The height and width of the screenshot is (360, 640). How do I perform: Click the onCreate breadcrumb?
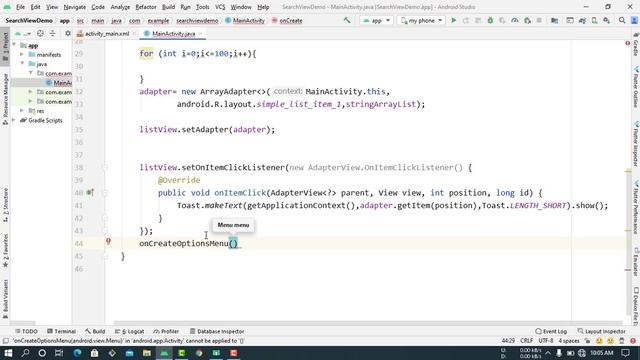coord(287,20)
